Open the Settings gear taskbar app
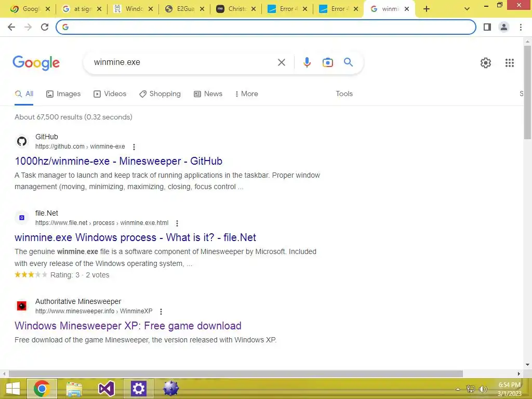Image resolution: width=532 pixels, height=399 pixels. point(138,389)
